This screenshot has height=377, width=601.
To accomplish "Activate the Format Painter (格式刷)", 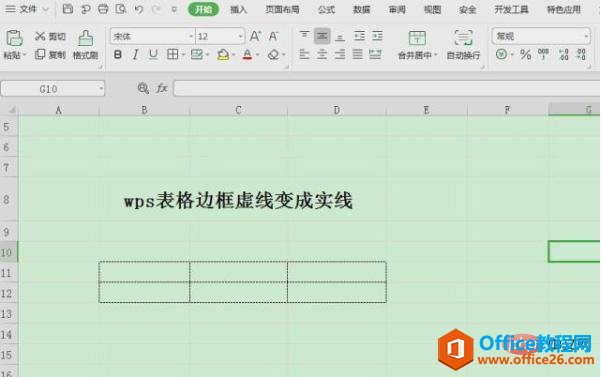I will click(x=85, y=45).
